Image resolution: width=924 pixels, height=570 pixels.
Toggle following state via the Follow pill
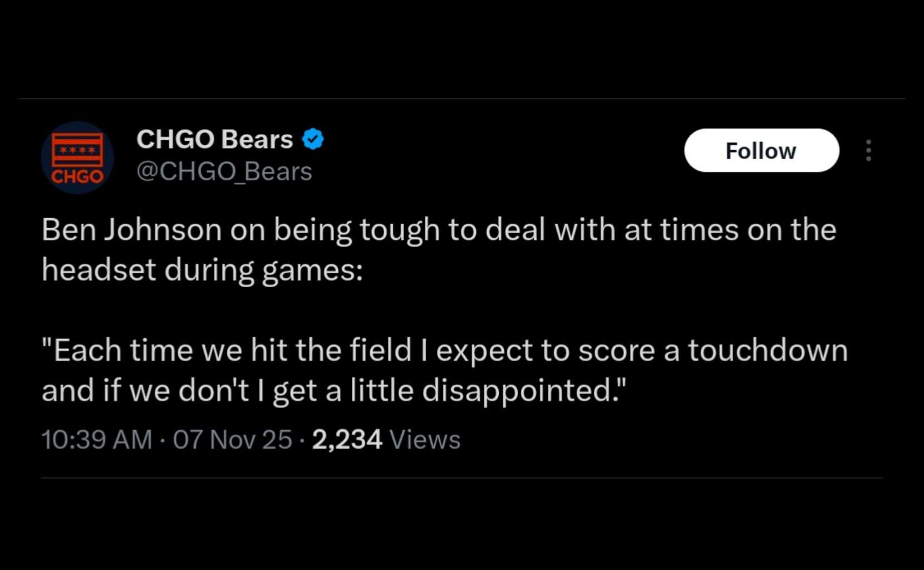click(x=761, y=150)
